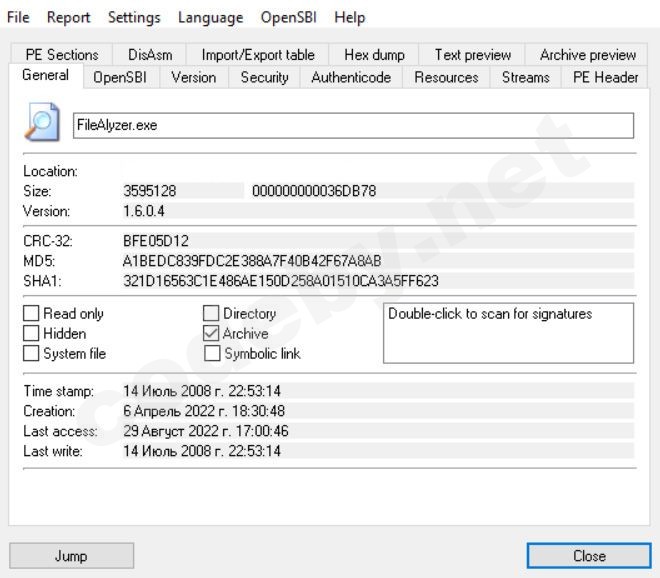This screenshot has width=660, height=578.
Task: Open the File menu
Action: (18, 18)
